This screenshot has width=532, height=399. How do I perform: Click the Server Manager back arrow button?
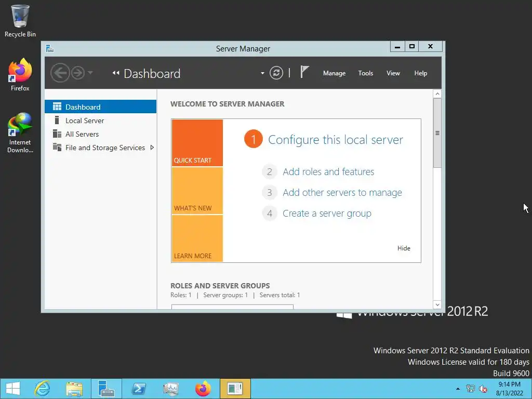[x=60, y=73]
